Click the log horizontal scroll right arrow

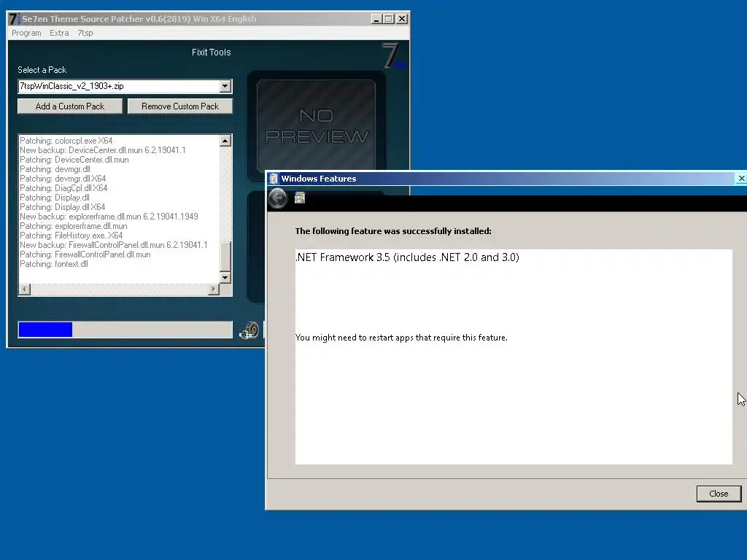pyautogui.click(x=214, y=289)
